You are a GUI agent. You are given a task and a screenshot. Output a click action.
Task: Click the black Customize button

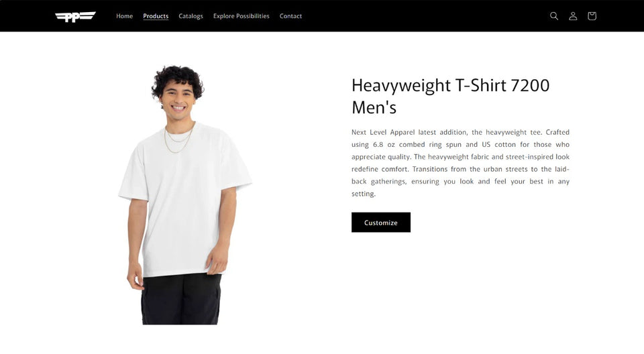tap(381, 222)
